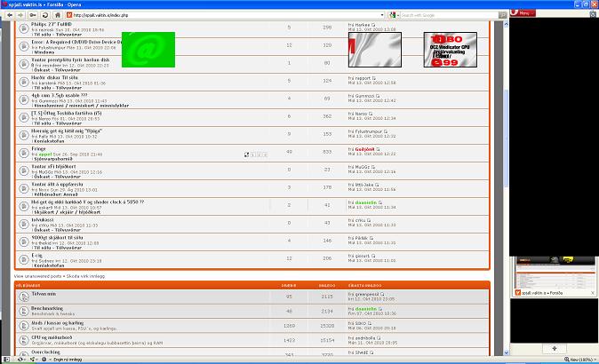Click the Benchmarking forum folder icon

[x=22, y=312]
